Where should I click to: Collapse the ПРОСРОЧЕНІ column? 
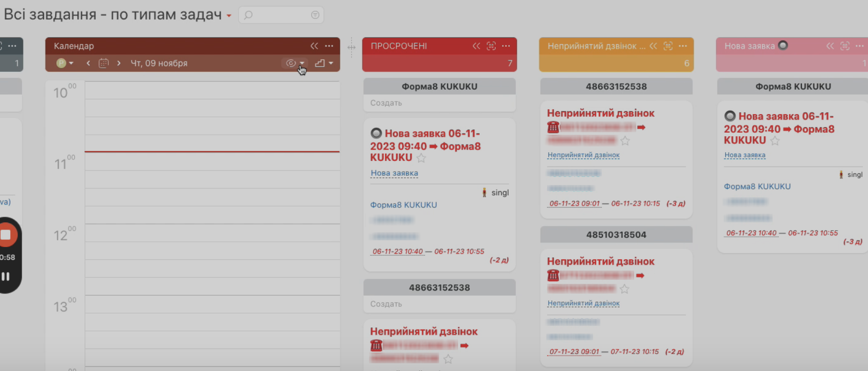pos(476,46)
